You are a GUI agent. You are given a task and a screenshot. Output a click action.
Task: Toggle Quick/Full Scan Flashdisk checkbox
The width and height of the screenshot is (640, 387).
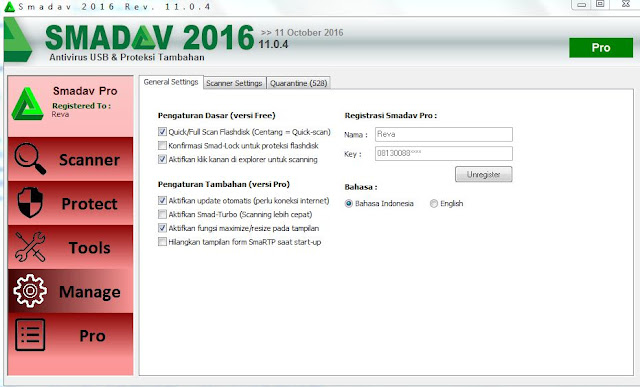(162, 132)
